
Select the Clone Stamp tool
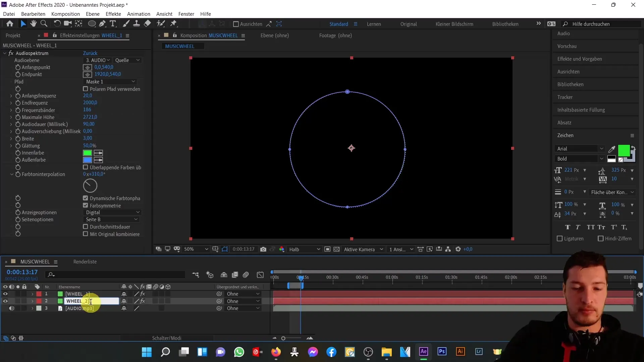click(137, 24)
